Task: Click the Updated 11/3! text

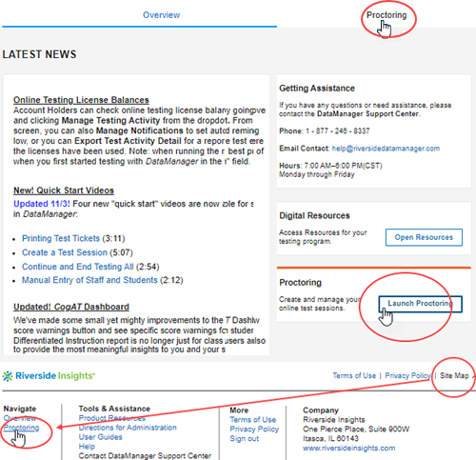Action: pos(42,204)
